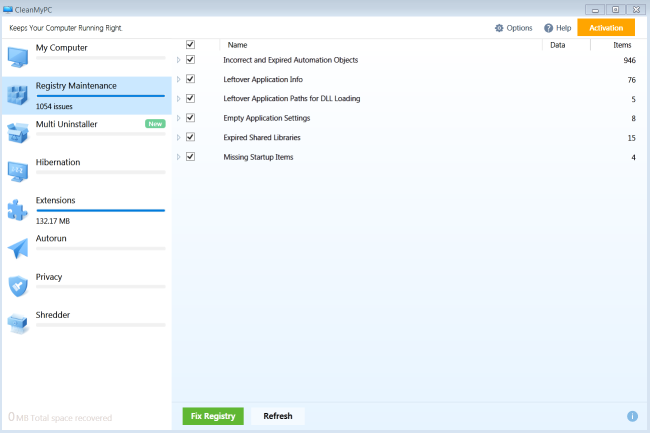The height and width of the screenshot is (433, 650).
Task: Click the 946 items count
Action: coord(629,60)
